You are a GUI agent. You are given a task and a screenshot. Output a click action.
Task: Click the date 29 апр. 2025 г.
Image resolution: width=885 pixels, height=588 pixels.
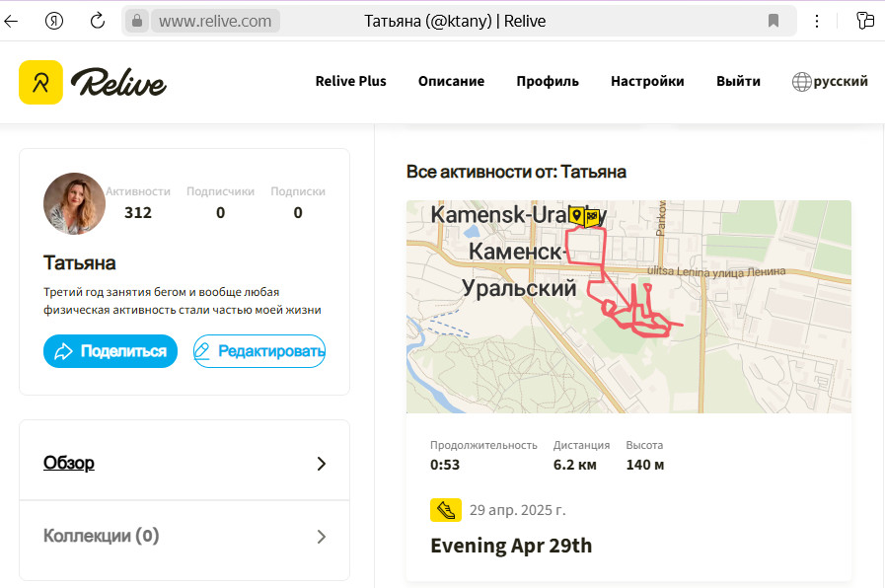[x=518, y=510]
